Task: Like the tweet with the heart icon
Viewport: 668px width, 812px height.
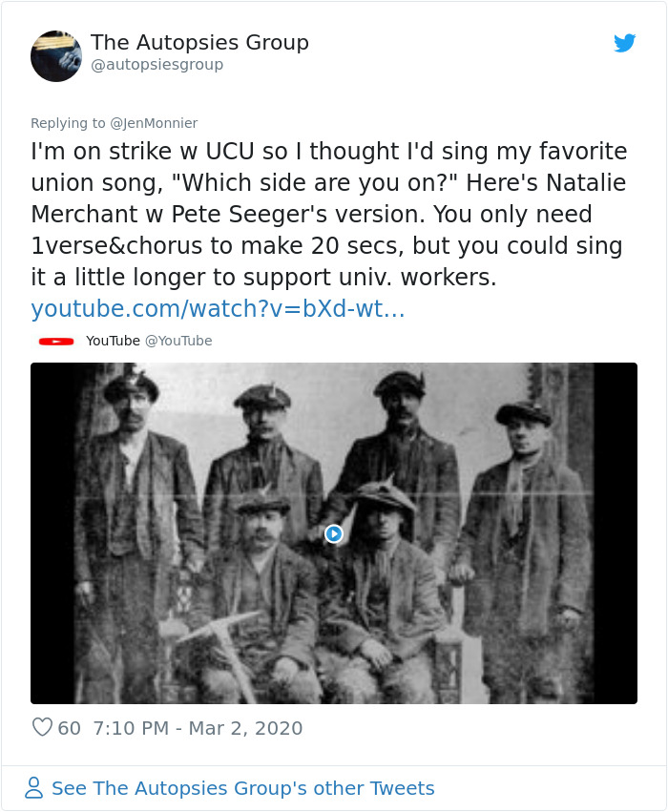Action: pos(42,728)
